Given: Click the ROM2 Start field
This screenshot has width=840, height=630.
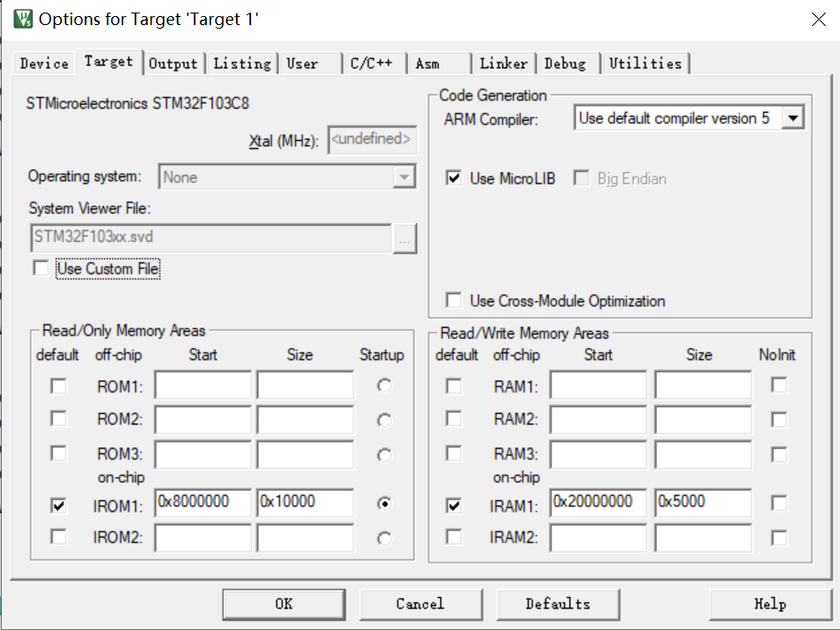Looking at the screenshot, I should 203,419.
